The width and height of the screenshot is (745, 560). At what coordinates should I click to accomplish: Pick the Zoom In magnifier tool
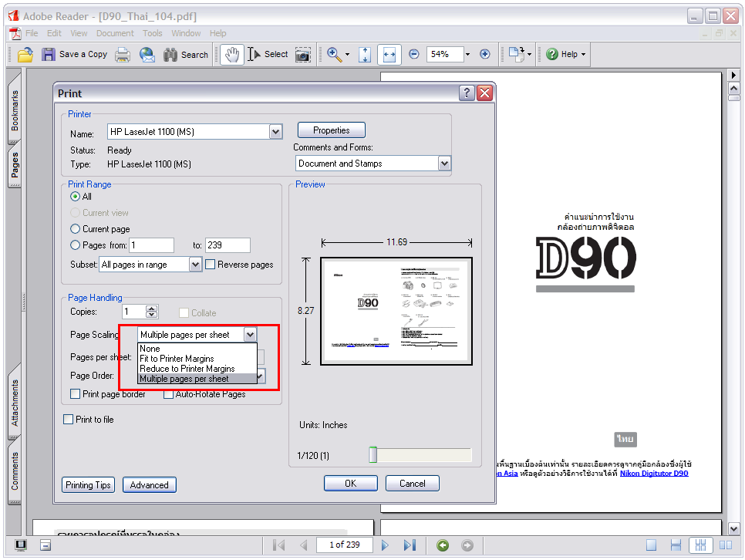click(x=334, y=55)
